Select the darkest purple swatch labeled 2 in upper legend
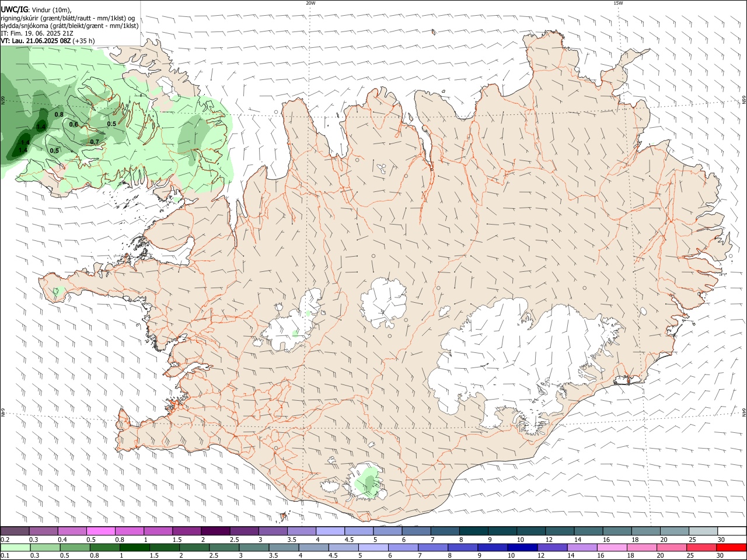Screen dimensions: 747x560 click(215, 531)
